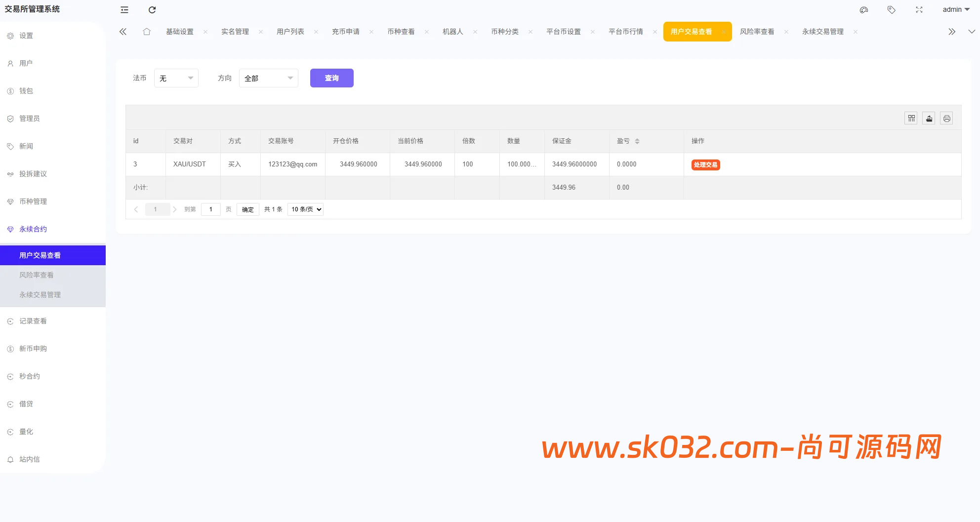
Task: Switch to the 实名管理 tab
Action: [235, 32]
